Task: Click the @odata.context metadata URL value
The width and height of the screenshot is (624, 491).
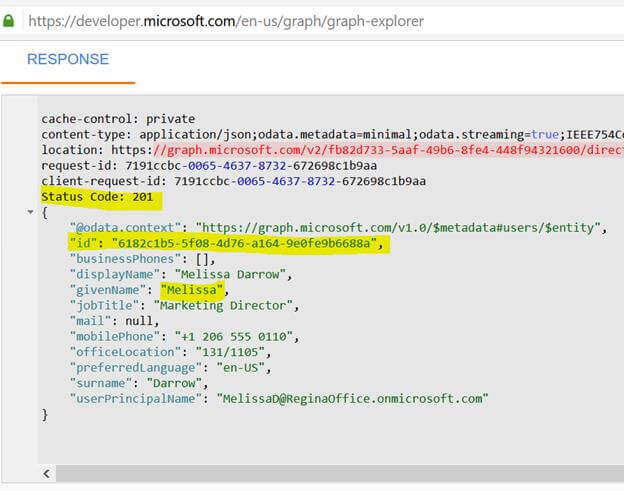Action: (398, 228)
